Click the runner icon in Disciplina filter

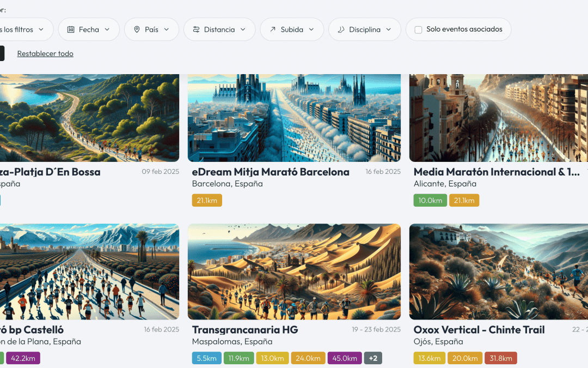pos(341,29)
